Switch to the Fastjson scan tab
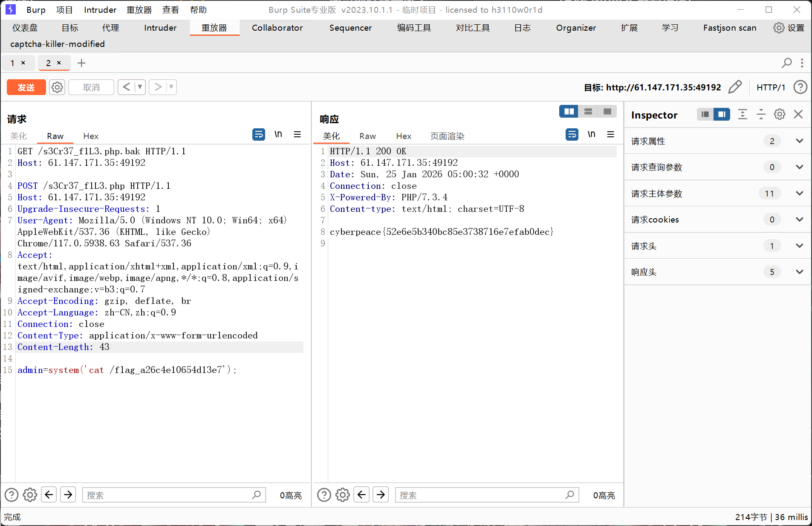 pos(730,28)
